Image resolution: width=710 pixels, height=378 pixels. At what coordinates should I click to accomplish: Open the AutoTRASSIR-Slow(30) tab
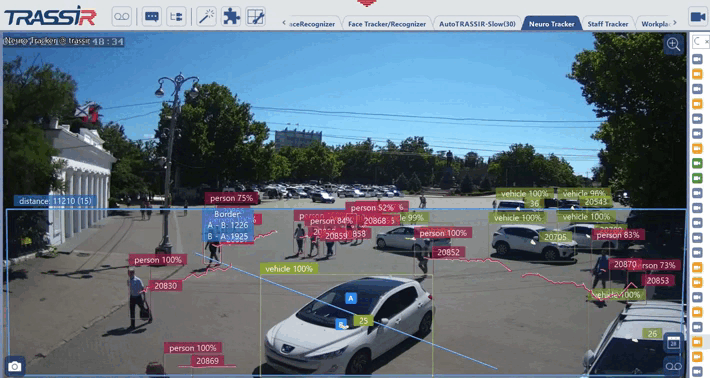[477, 24]
